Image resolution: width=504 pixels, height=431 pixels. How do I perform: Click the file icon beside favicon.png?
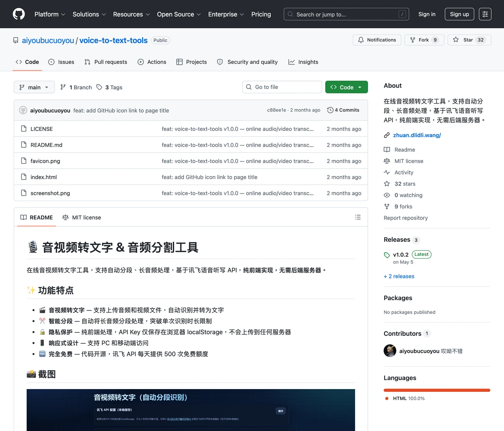click(24, 161)
